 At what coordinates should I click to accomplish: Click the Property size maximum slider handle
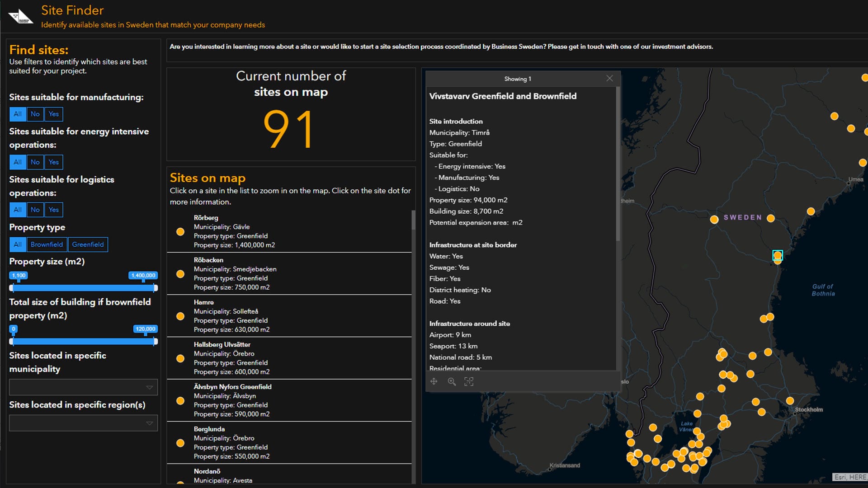[155, 288]
